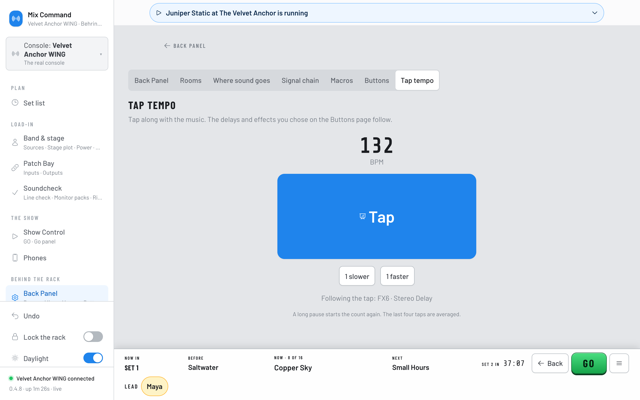Tap the big blue Tap button
640x400 pixels.
[377, 216]
